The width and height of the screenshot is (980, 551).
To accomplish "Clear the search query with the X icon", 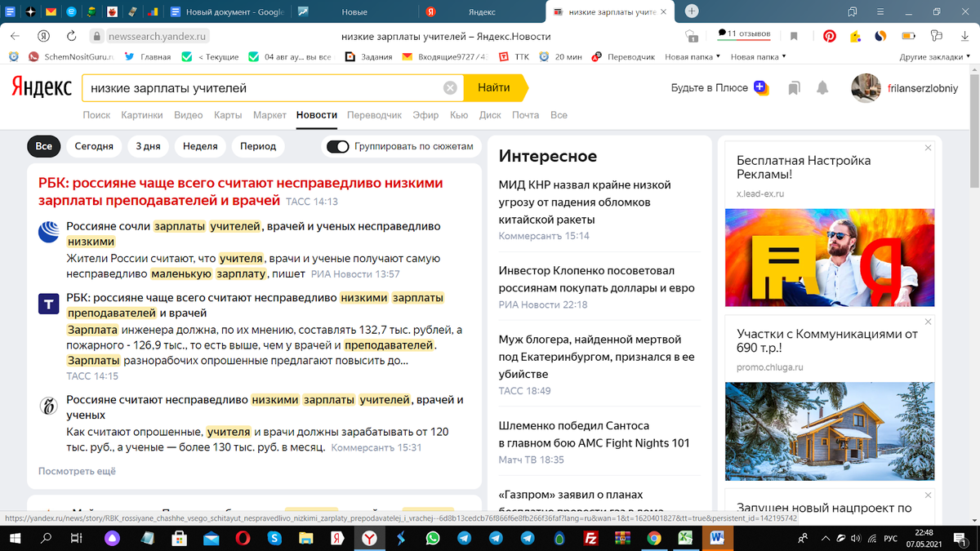I will point(450,88).
